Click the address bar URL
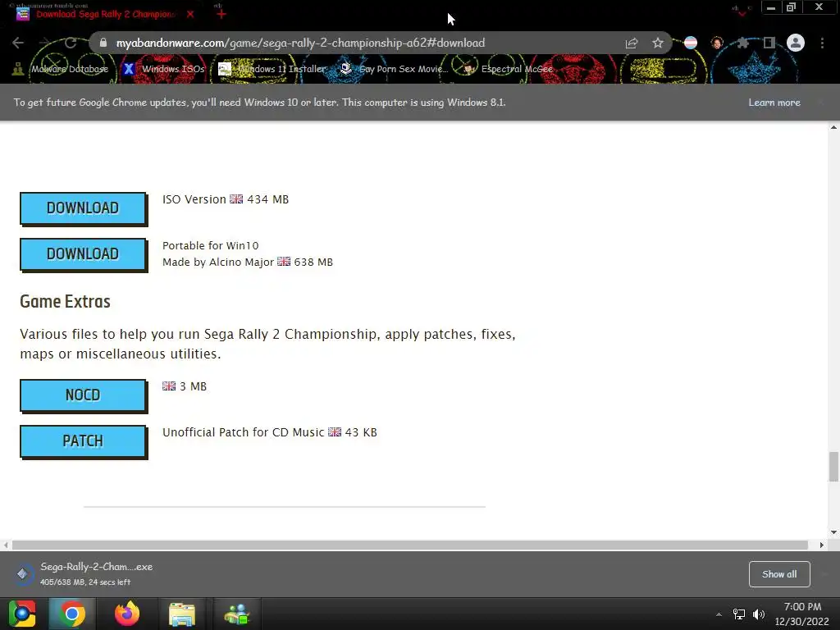The width and height of the screenshot is (840, 630). coord(300,43)
